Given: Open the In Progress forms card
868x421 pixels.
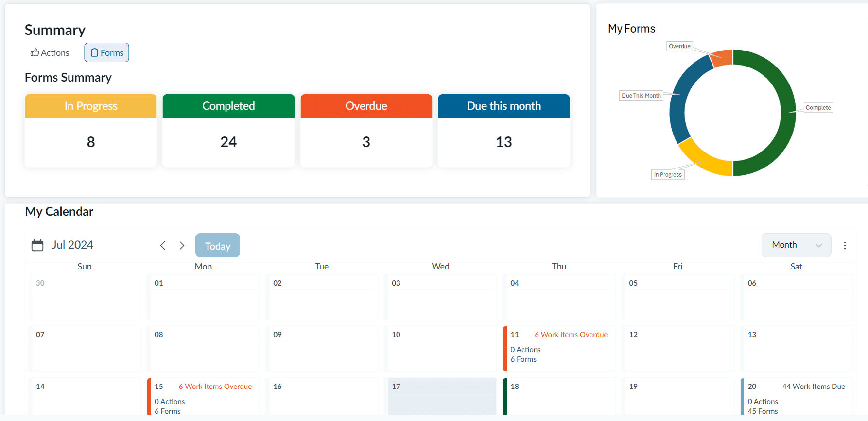Looking at the screenshot, I should pyautogui.click(x=91, y=131).
